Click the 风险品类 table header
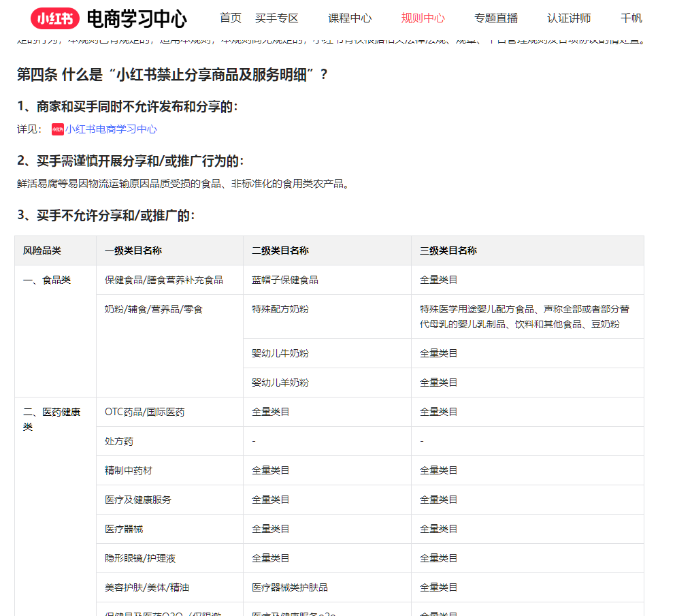 (x=42, y=250)
